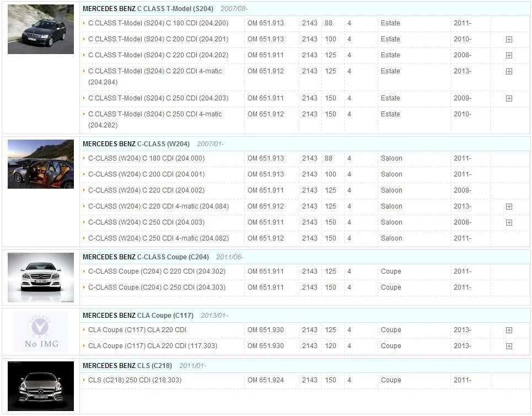Click Coupe in C-CLASS Coupe C 220 CDI row
This screenshot has height=416, width=532.
[x=391, y=271]
